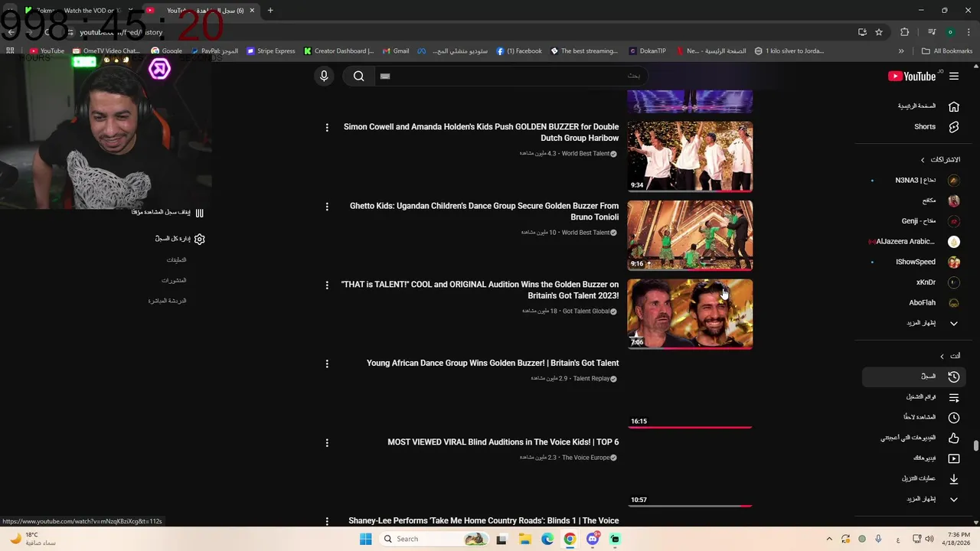Click the search magnifier button

pyautogui.click(x=358, y=76)
